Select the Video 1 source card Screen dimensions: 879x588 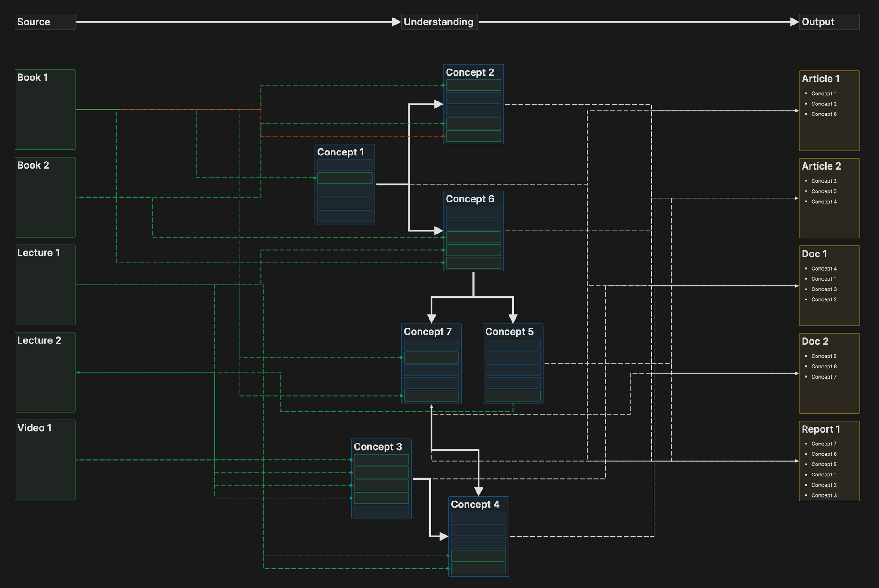click(x=45, y=460)
